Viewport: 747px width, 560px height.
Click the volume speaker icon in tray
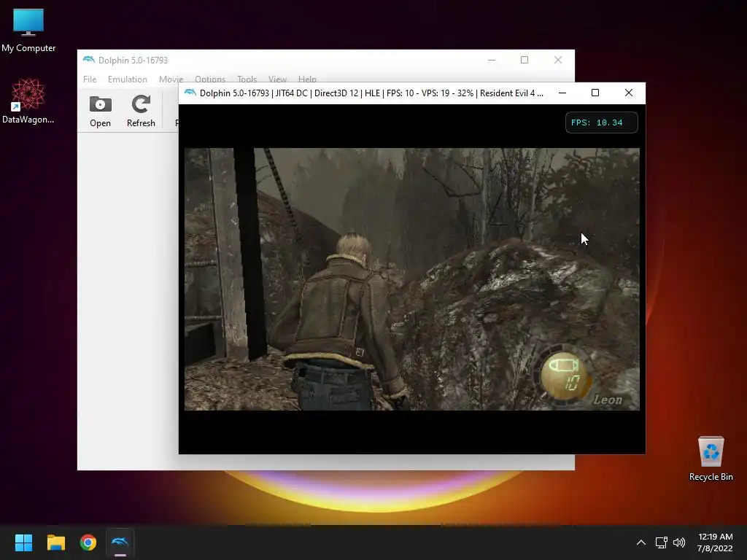point(679,542)
